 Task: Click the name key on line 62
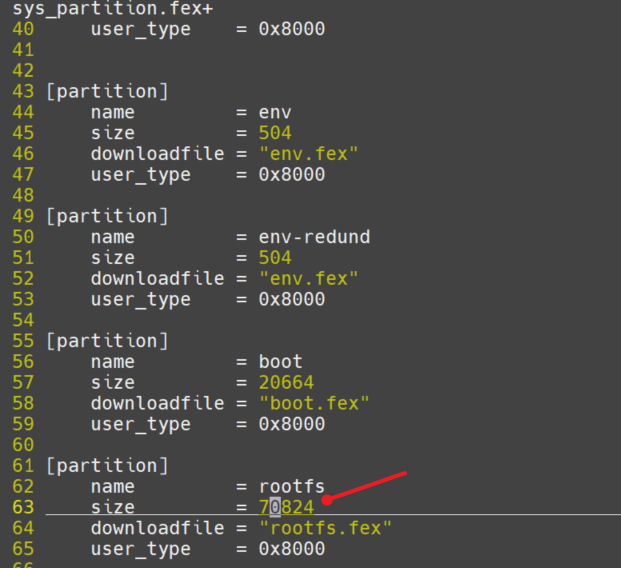(x=113, y=487)
